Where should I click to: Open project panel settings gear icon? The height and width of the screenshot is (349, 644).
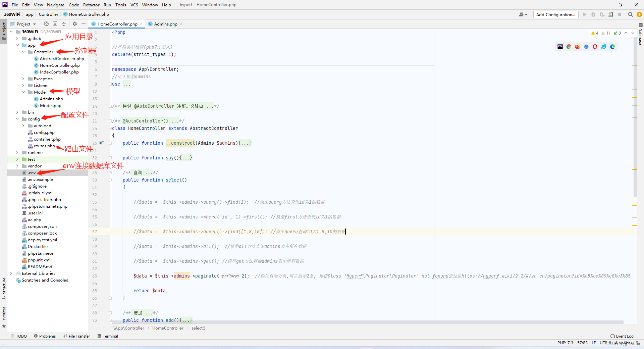[74, 24]
